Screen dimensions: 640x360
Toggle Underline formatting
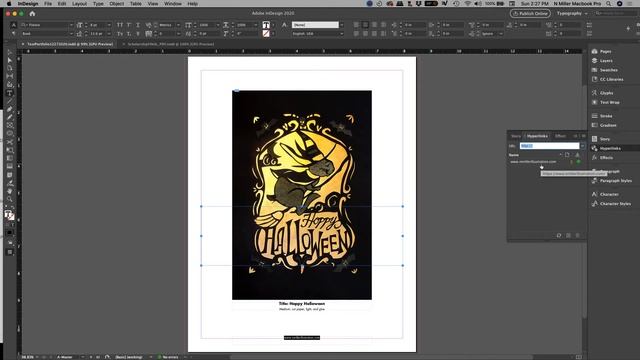[138, 25]
